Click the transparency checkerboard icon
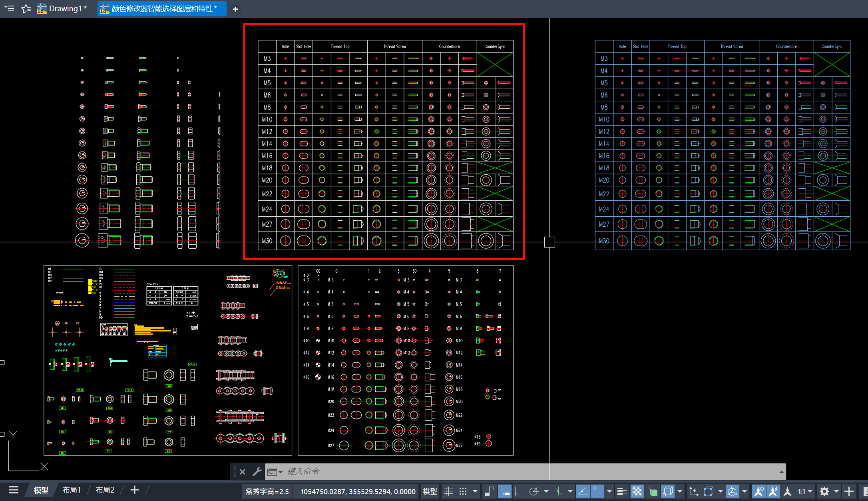This screenshot has height=501, width=868. pyautogui.click(x=637, y=491)
